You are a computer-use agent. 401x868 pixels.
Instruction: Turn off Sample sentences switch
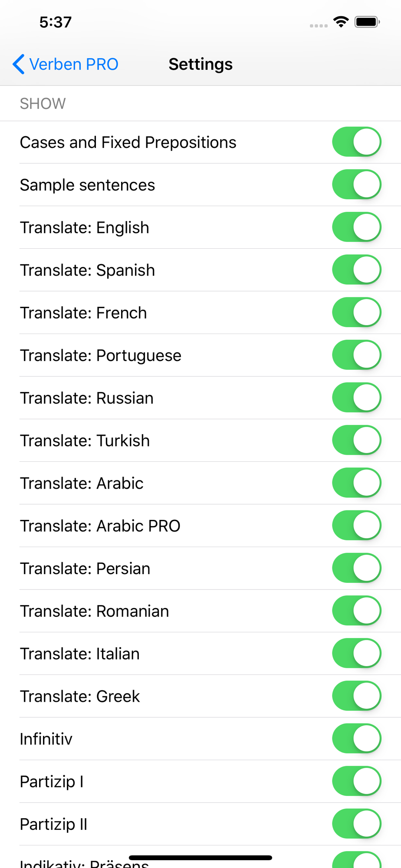tap(357, 184)
